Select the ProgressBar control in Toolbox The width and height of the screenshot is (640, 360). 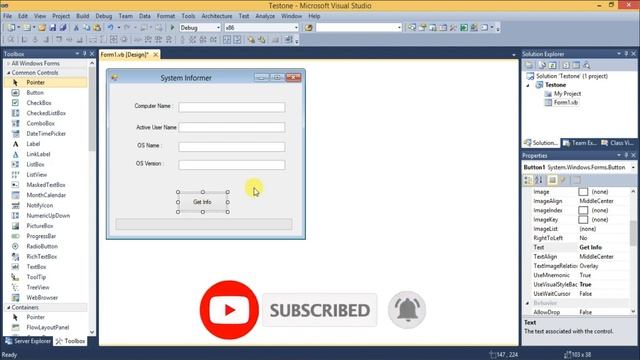coord(41,236)
